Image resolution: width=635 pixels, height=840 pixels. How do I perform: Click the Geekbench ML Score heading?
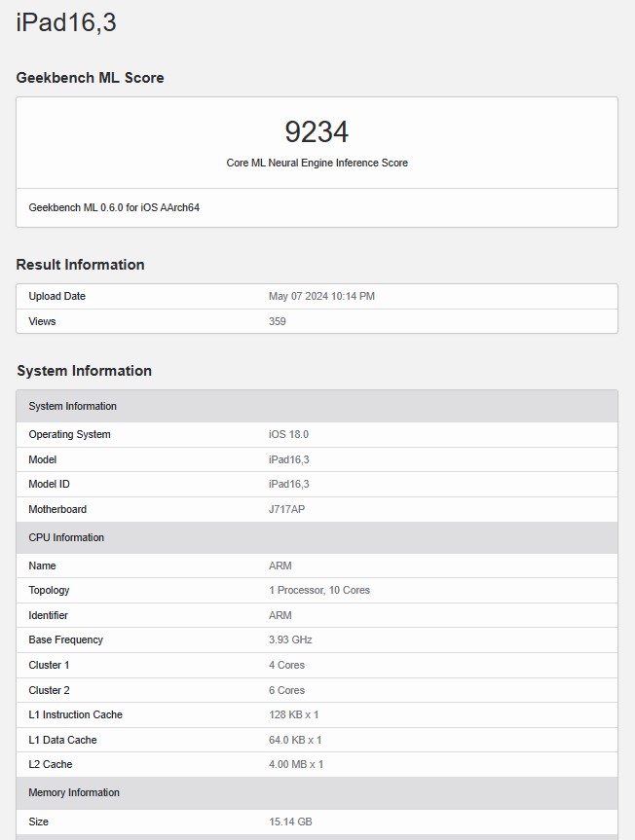click(x=90, y=78)
